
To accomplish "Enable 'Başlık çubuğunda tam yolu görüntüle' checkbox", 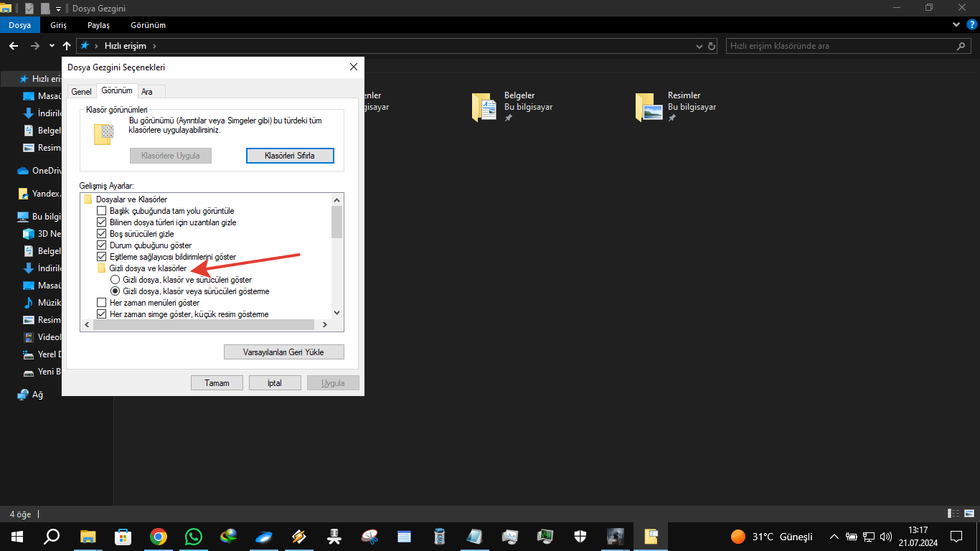I will [101, 211].
